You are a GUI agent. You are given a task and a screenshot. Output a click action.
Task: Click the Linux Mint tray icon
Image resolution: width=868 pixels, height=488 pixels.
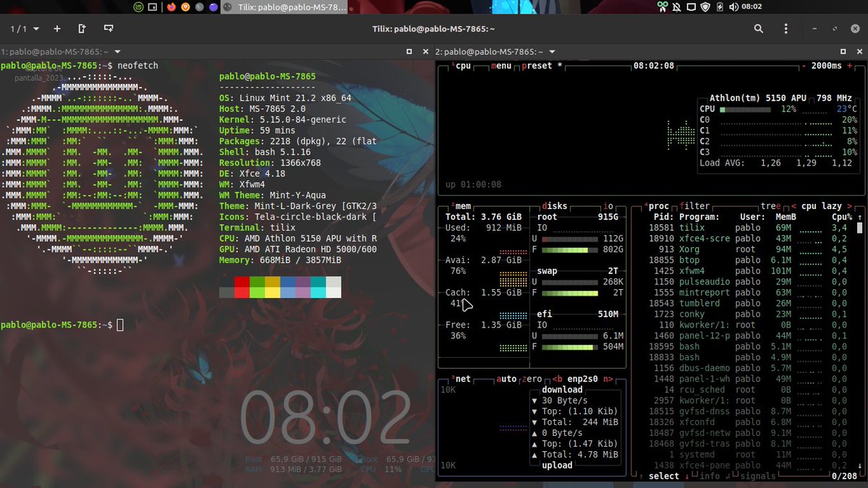tap(137, 7)
